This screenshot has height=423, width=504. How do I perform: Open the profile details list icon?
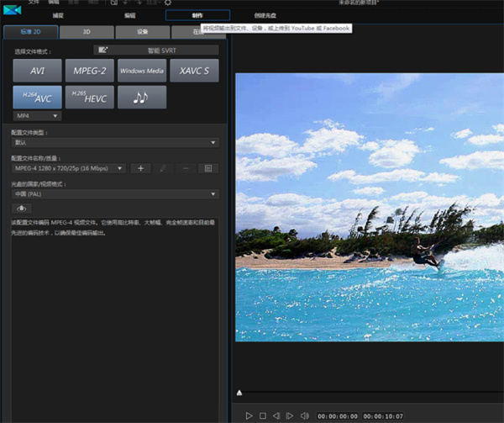pyautogui.click(x=207, y=168)
